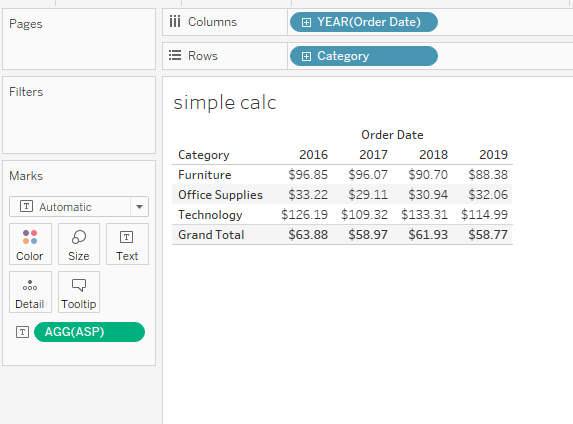573x424 pixels.
Task: Click the text icon beside AGG(ASP)
Action: pyautogui.click(x=22, y=332)
